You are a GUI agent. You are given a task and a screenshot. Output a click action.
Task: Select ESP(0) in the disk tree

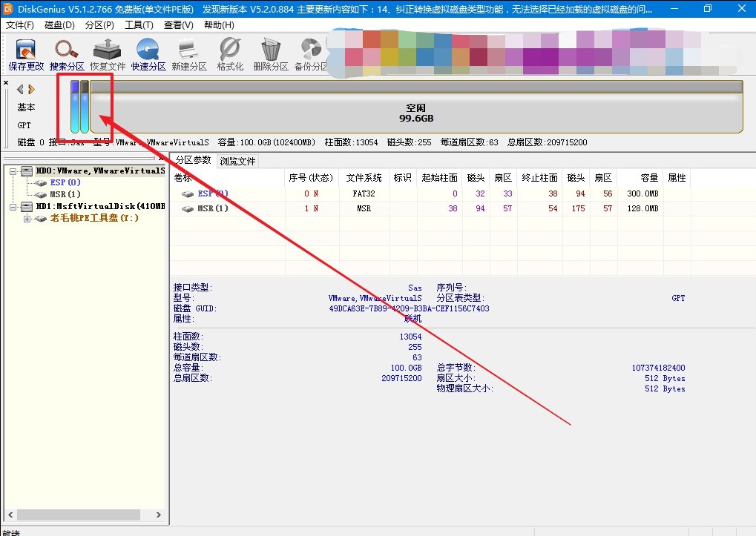click(65, 182)
